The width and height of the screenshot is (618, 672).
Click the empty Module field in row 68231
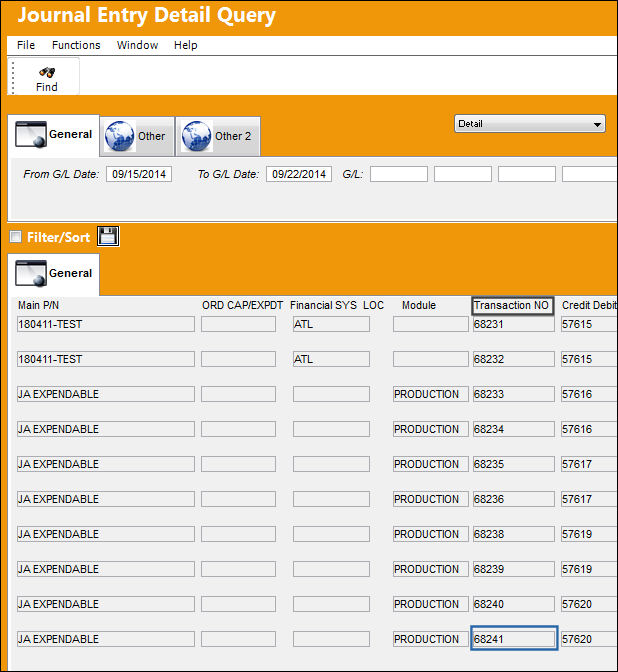tap(431, 324)
